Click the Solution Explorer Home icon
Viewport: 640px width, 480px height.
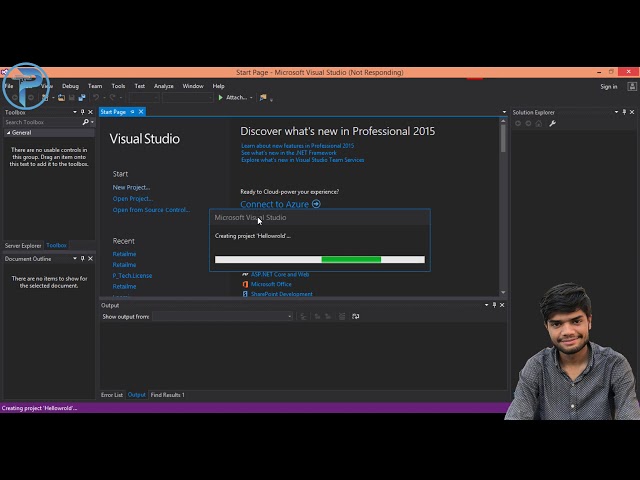[x=539, y=123]
